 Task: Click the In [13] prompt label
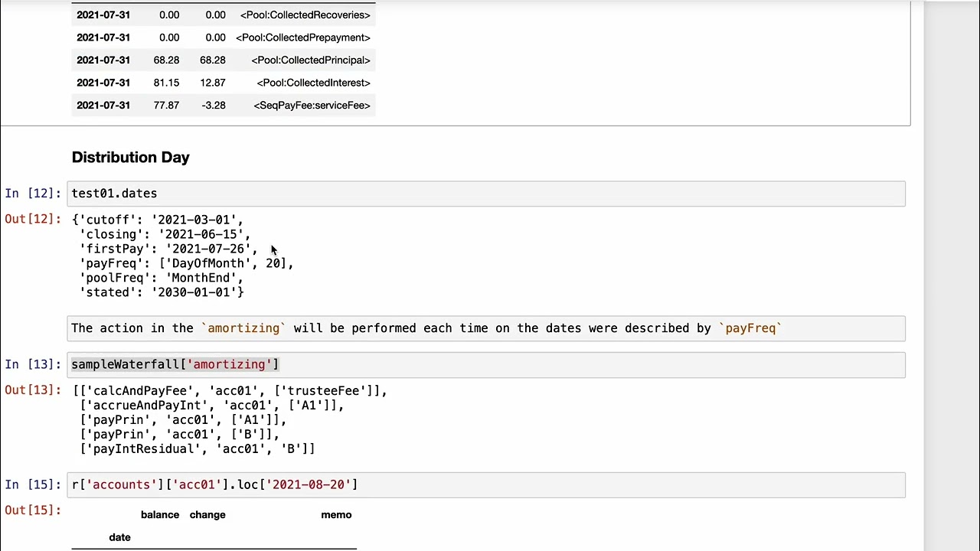[x=33, y=364]
